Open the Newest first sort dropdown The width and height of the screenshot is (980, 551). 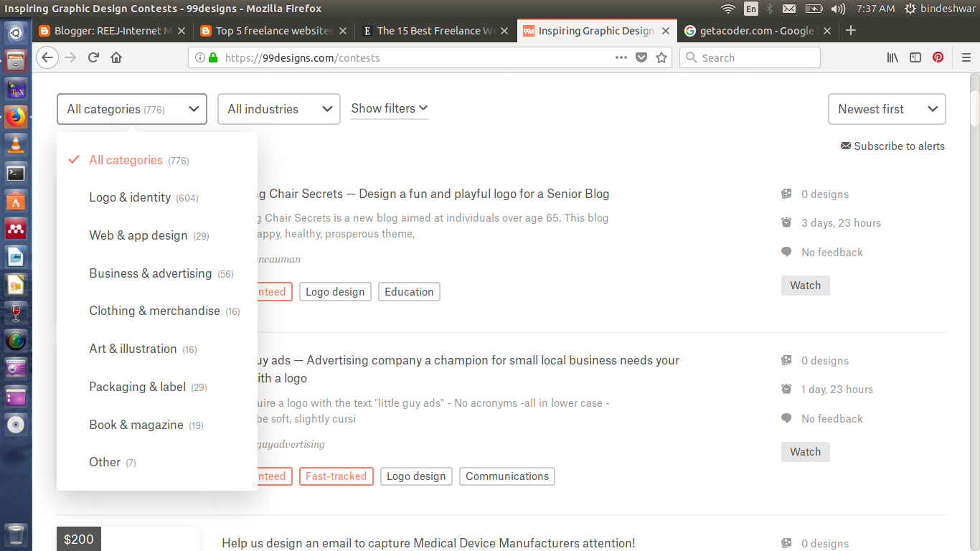[x=887, y=109]
